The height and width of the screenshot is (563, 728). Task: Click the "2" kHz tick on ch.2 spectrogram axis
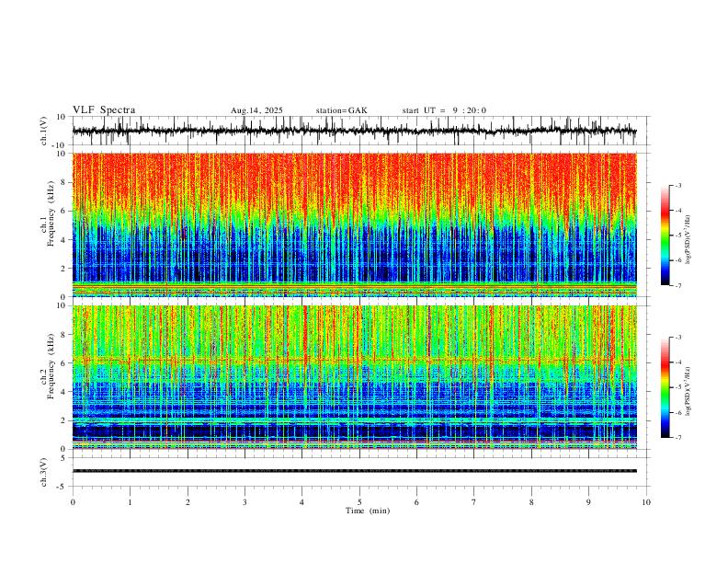(x=63, y=420)
